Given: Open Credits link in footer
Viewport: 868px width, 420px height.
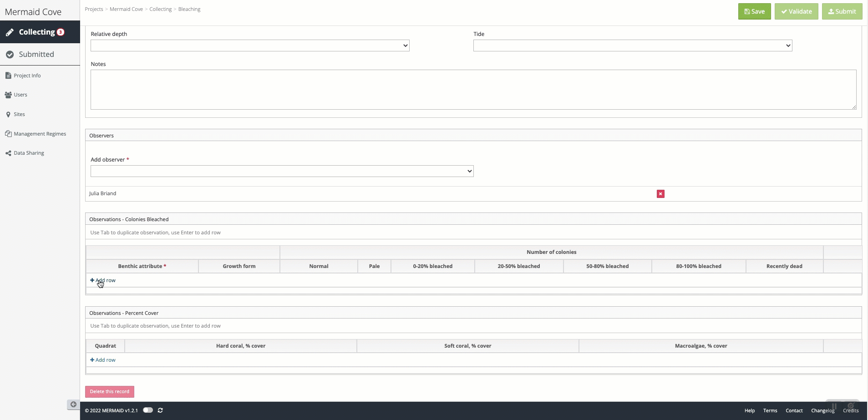Looking at the screenshot, I should 851,410.
